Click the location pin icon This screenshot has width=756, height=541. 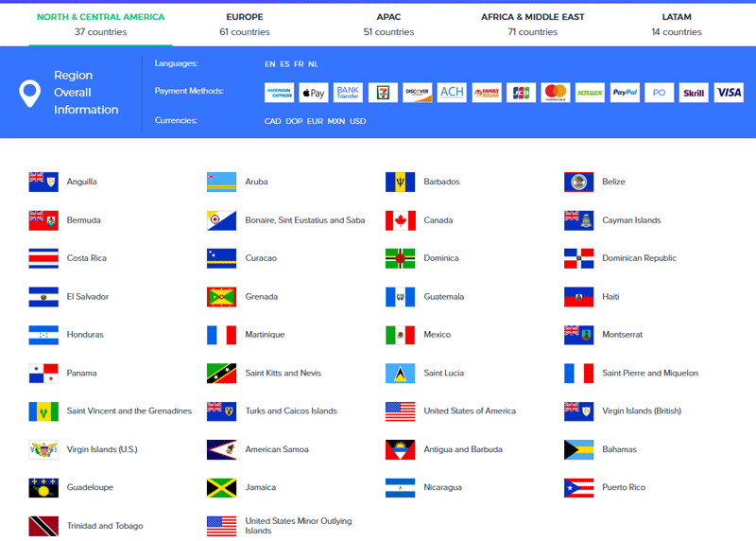tap(30, 93)
